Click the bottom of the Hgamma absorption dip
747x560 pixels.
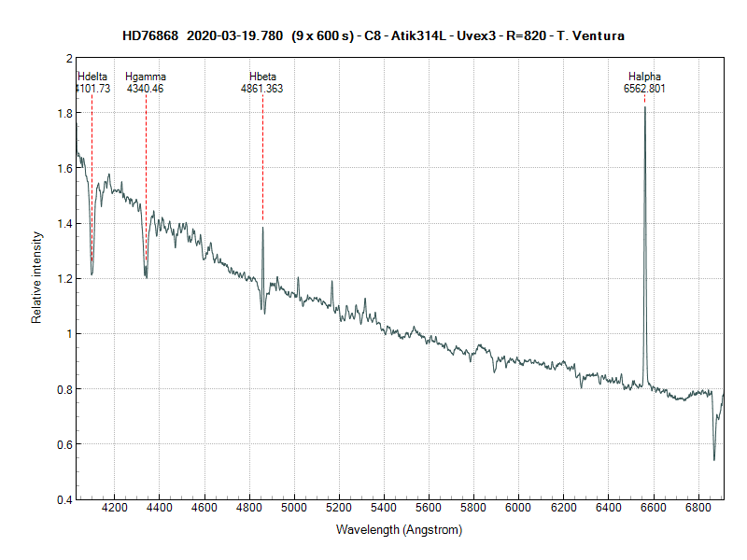[x=146, y=276]
